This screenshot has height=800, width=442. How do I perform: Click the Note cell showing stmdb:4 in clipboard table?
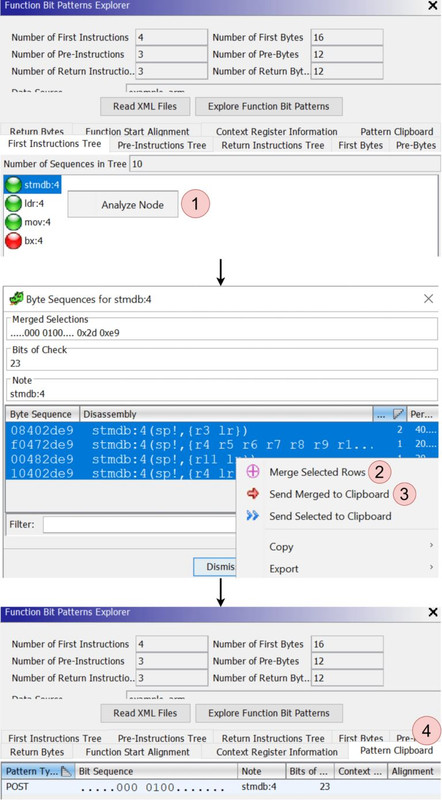(259, 786)
